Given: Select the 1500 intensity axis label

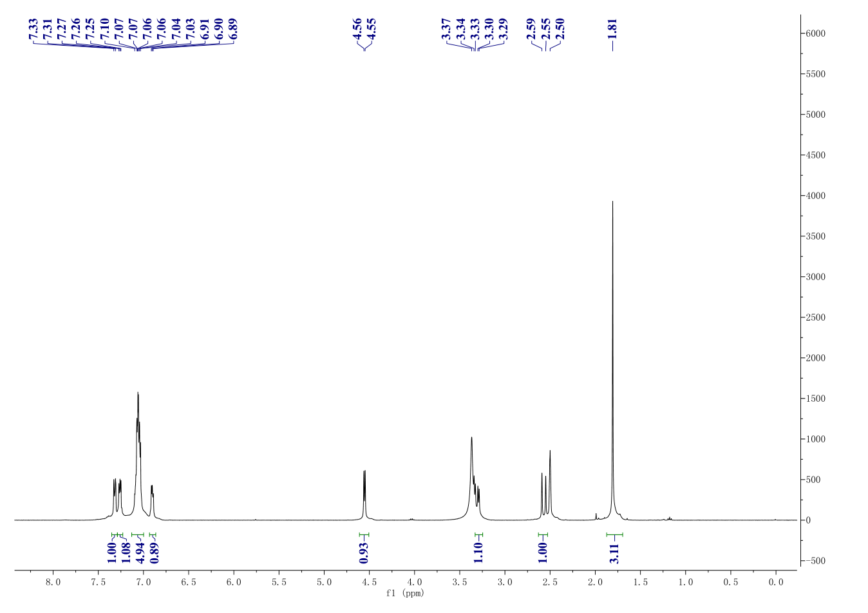Looking at the screenshot, I should pos(816,399).
